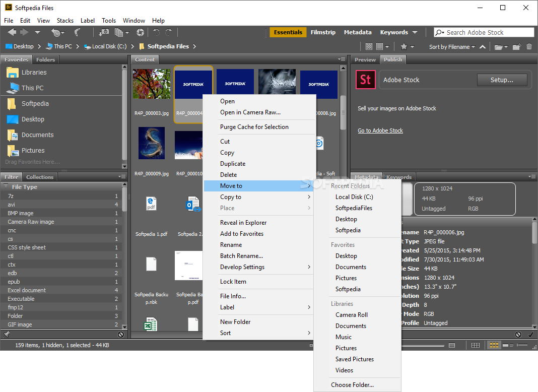Image resolution: width=538 pixels, height=392 pixels.
Task: Click the clear filter icon in Filter panel
Action: tap(121, 335)
